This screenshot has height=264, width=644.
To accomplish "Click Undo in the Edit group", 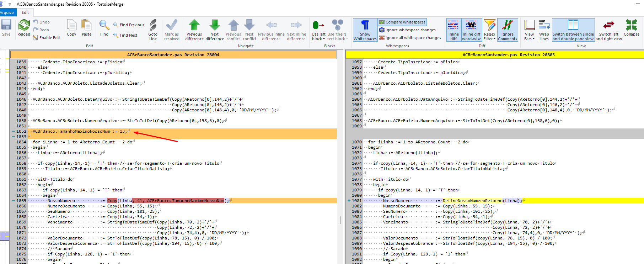I will click(41, 22).
